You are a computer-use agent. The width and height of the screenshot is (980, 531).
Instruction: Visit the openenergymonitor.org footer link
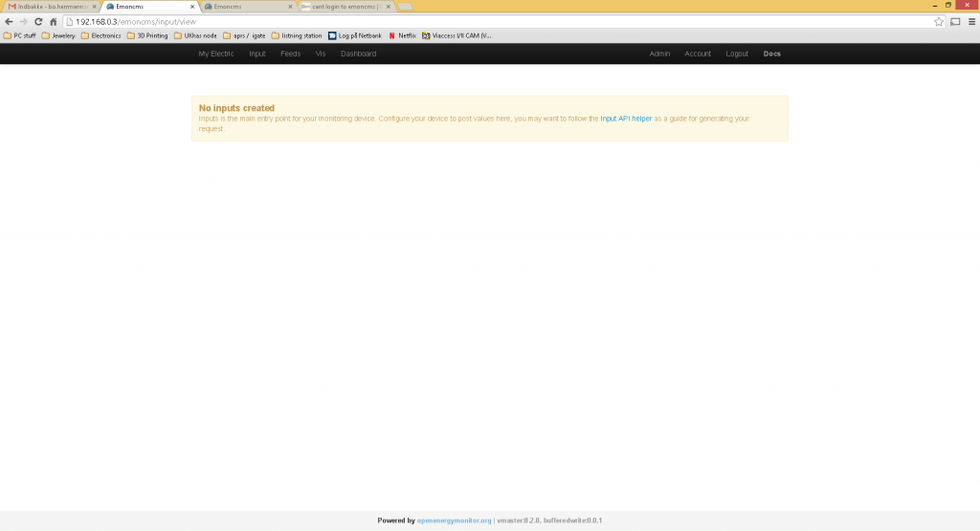click(454, 520)
